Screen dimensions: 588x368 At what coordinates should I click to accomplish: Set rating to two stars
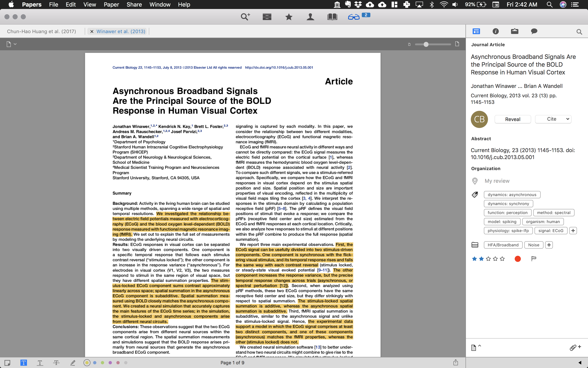coord(481,258)
